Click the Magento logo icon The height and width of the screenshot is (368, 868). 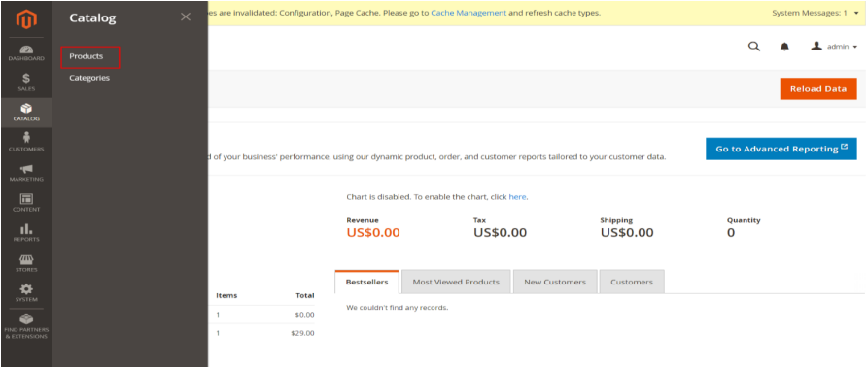[26, 18]
